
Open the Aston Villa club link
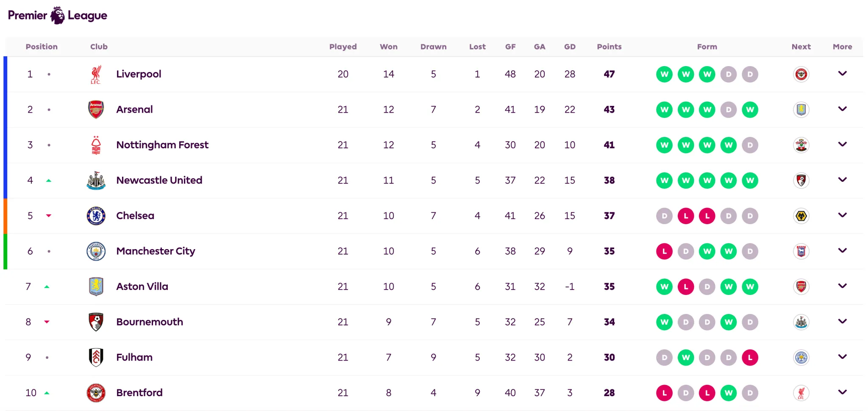pyautogui.click(x=142, y=286)
